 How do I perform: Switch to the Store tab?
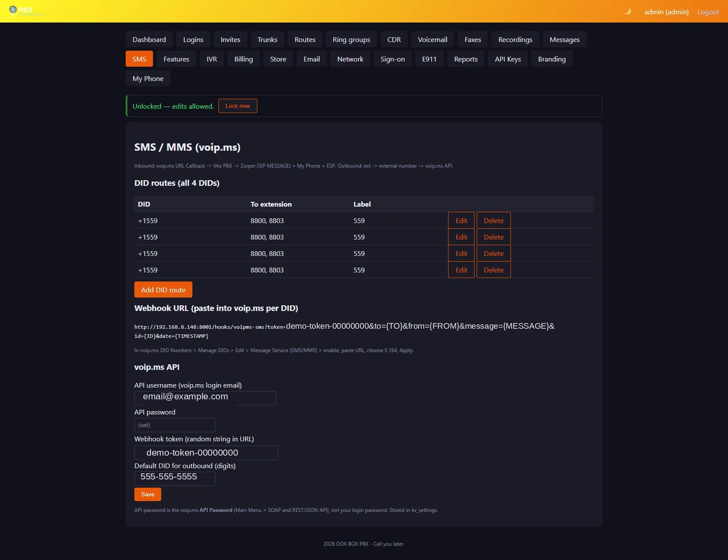[x=278, y=59]
